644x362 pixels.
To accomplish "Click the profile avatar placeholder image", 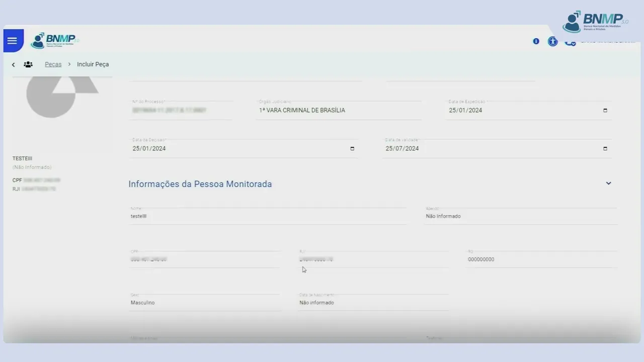I will coord(62,97).
